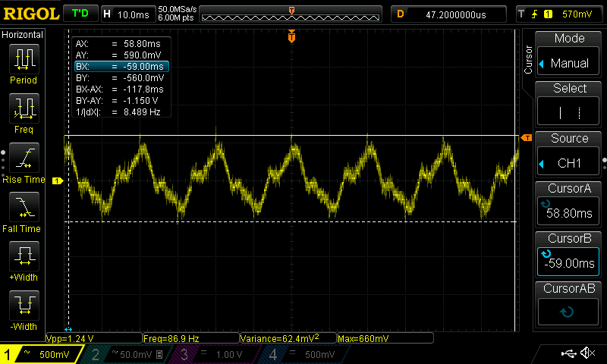Choose the Rise Time measurement icon
This screenshot has width=607, height=364.
pyautogui.click(x=24, y=162)
